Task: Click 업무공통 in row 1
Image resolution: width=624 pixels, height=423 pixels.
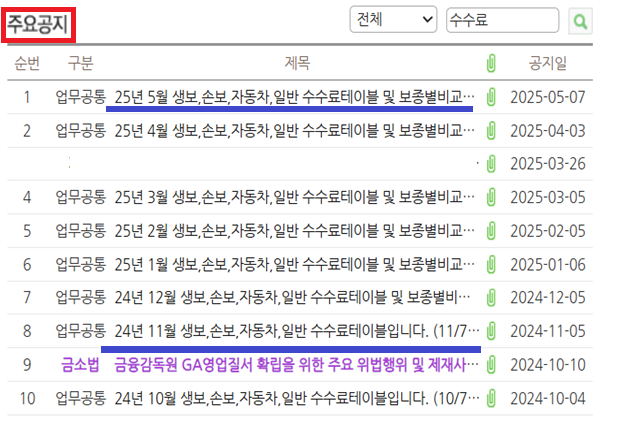Action: (x=81, y=97)
